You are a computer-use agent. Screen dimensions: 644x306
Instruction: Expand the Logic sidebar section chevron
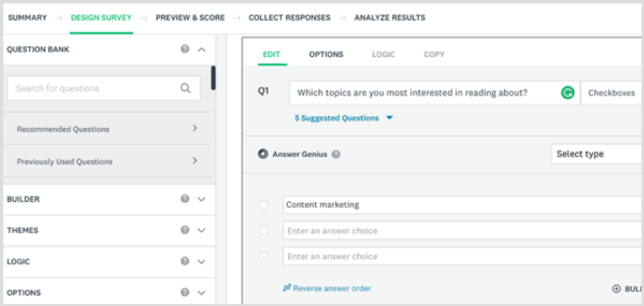(201, 261)
